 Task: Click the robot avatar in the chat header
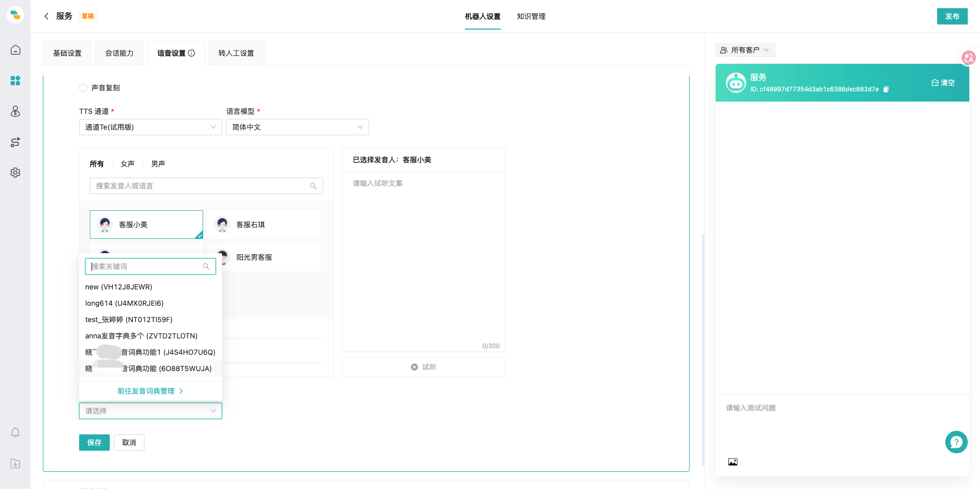(736, 83)
